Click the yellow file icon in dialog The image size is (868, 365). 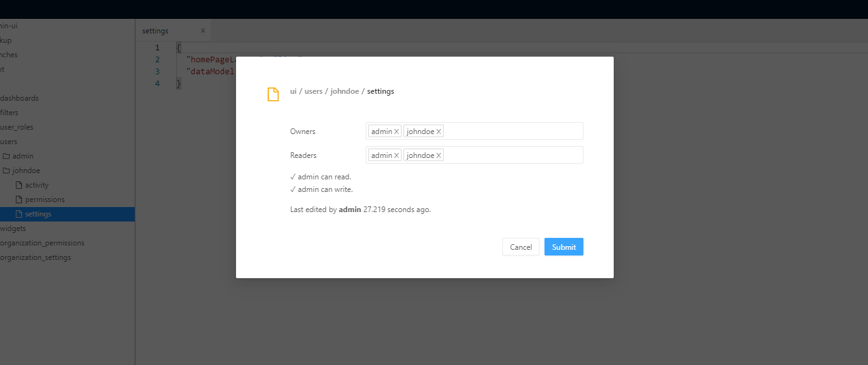point(273,94)
